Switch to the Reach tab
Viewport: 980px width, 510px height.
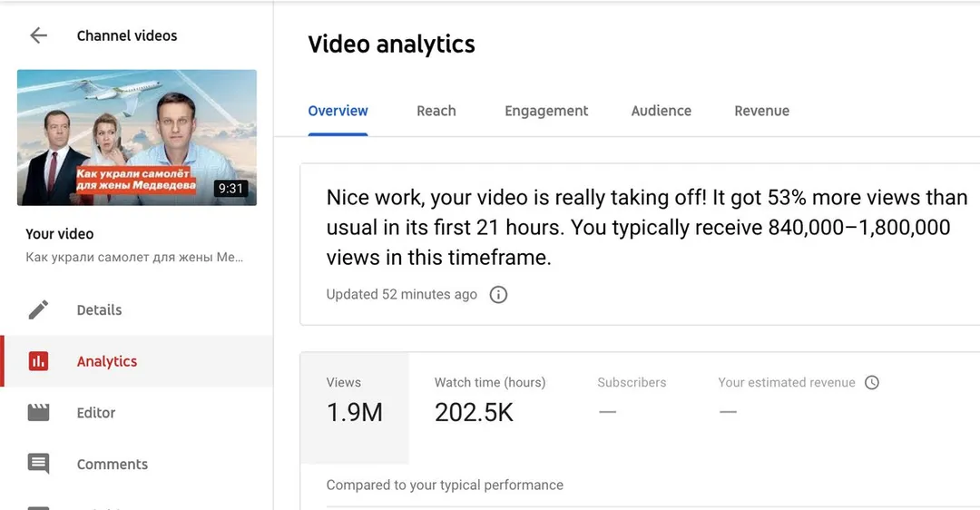coord(436,112)
